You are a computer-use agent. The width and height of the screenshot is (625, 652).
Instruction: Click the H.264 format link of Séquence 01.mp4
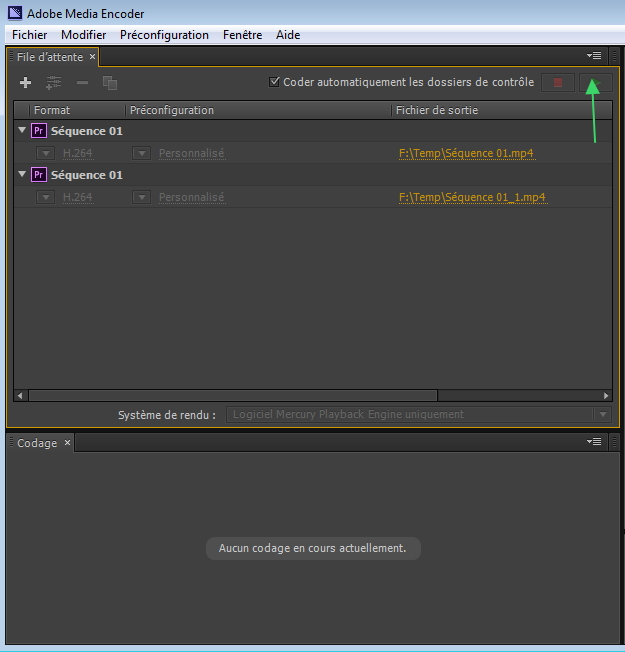(x=78, y=153)
